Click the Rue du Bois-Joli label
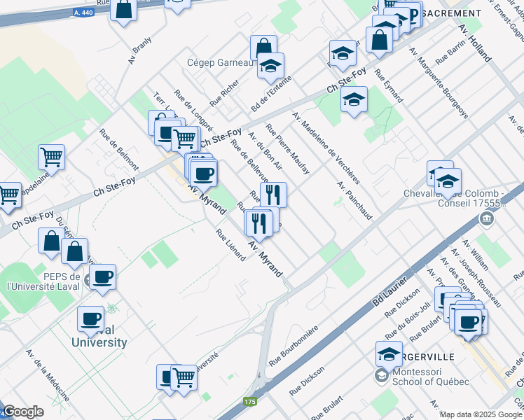Image resolution: width=524 pixels, height=420 pixels. click(408, 320)
